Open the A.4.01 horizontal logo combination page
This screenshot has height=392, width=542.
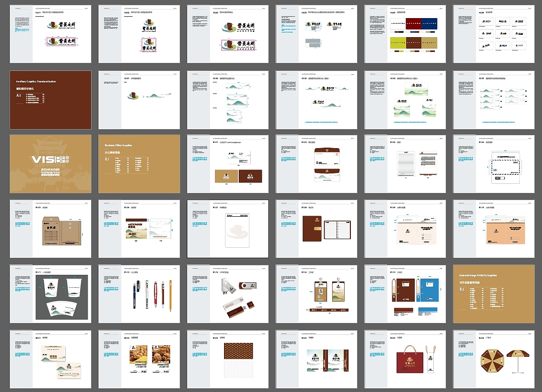(51, 34)
